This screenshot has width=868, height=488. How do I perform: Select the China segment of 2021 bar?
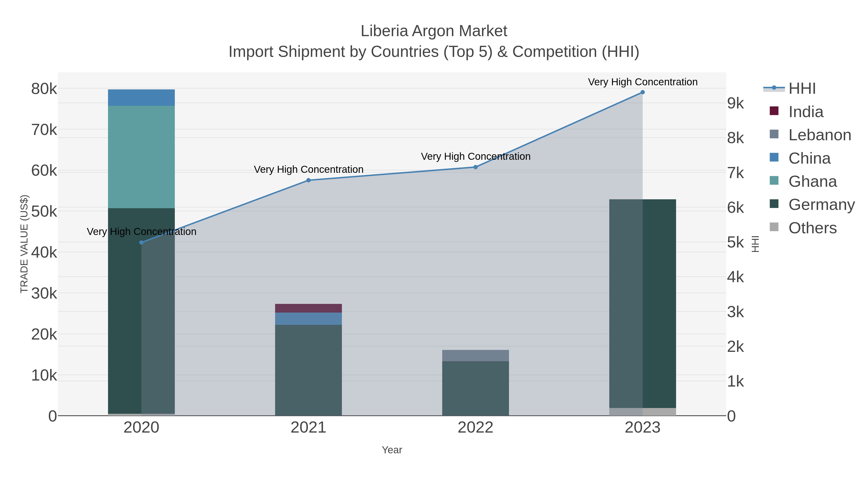click(x=308, y=319)
